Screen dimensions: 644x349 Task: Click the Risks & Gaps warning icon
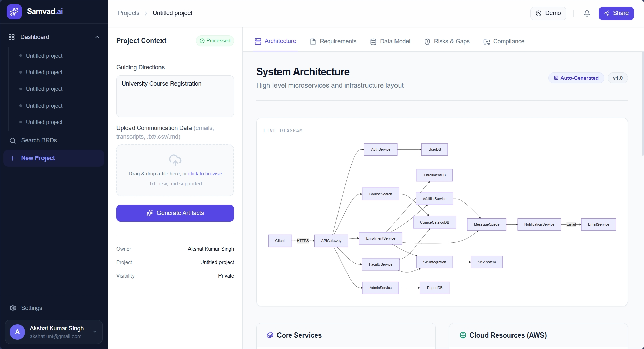[x=427, y=41]
